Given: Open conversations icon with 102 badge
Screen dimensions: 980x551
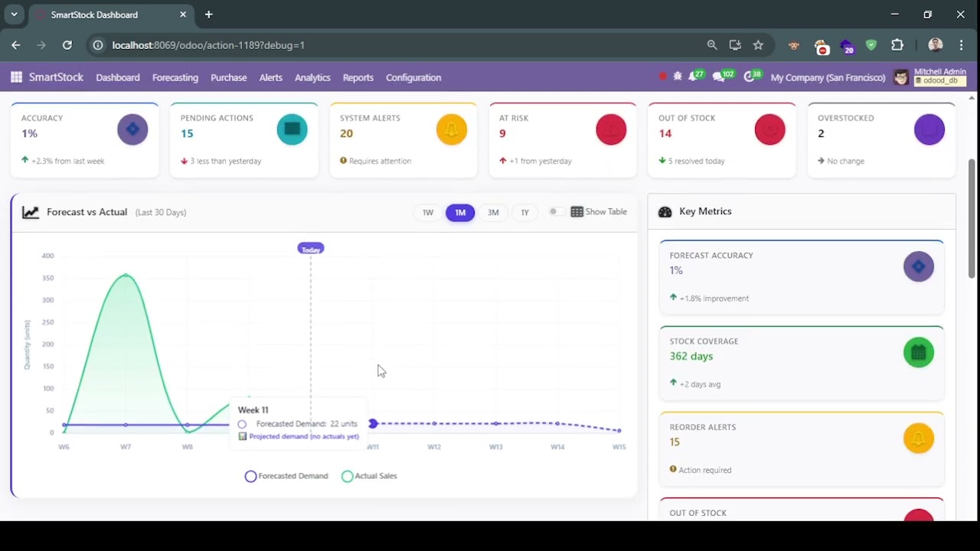Looking at the screenshot, I should [x=722, y=76].
